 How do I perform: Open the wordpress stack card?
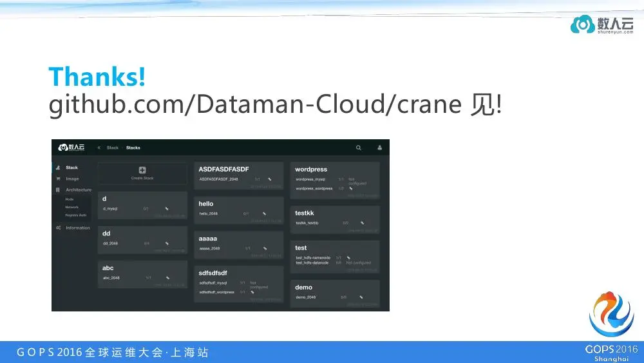[335, 181]
